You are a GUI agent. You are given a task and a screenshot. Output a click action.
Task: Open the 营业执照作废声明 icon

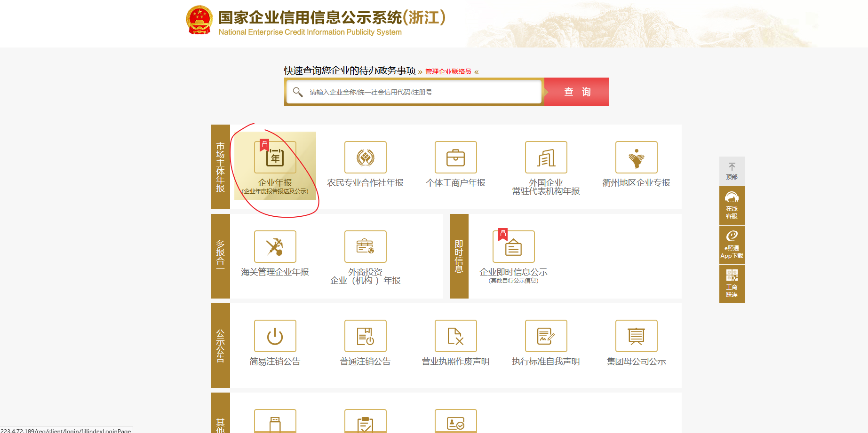point(456,336)
